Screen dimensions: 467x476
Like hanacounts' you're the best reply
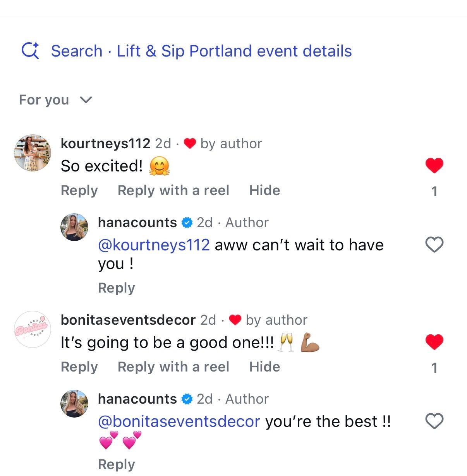point(434,421)
